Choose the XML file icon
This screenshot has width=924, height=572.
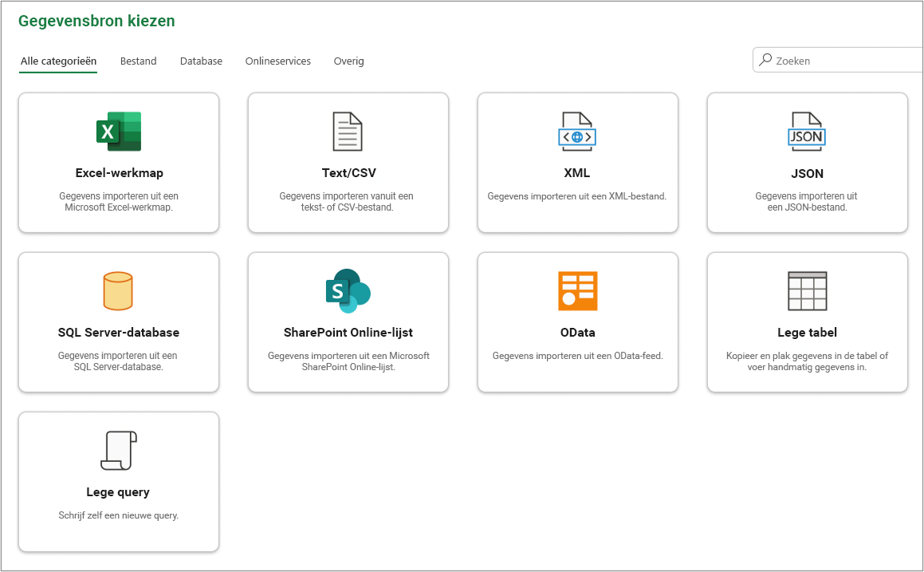577,132
